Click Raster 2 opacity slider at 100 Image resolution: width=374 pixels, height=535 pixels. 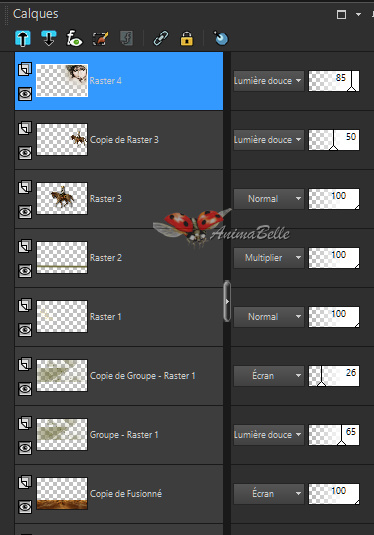click(x=334, y=258)
